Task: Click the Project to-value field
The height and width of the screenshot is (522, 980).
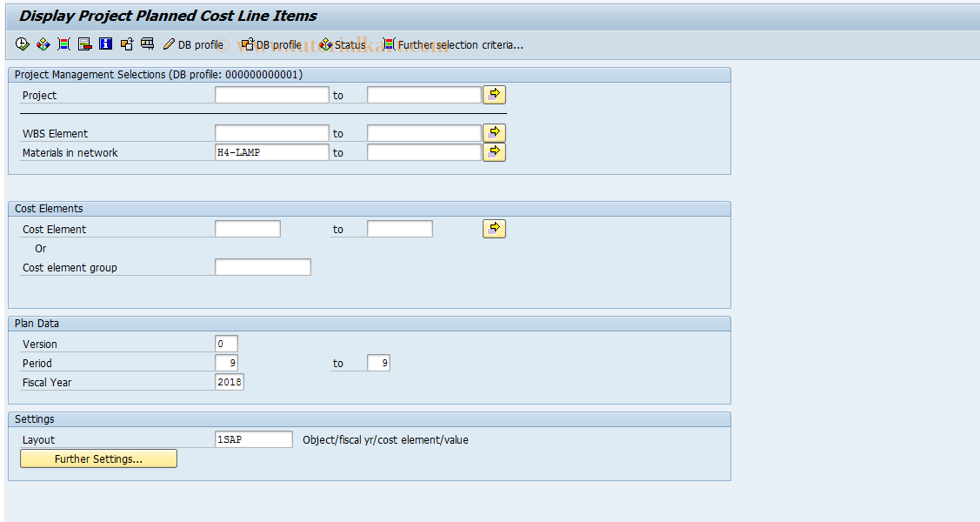Action: click(424, 95)
